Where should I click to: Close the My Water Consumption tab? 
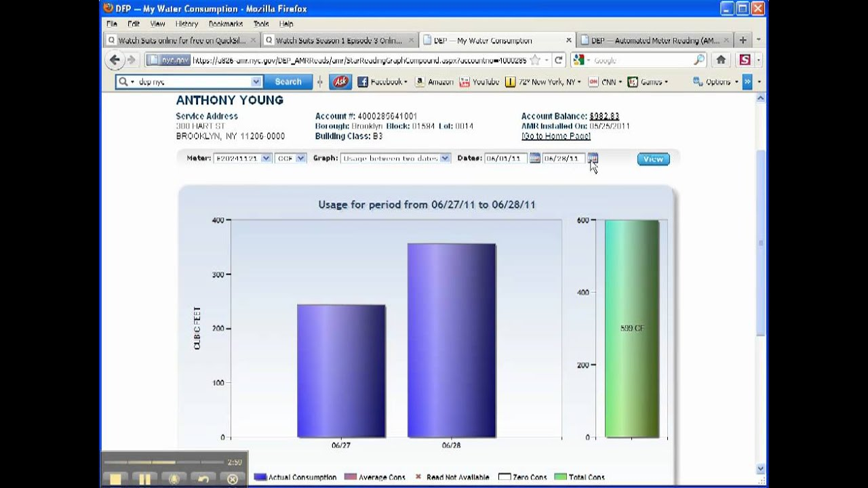(x=568, y=41)
